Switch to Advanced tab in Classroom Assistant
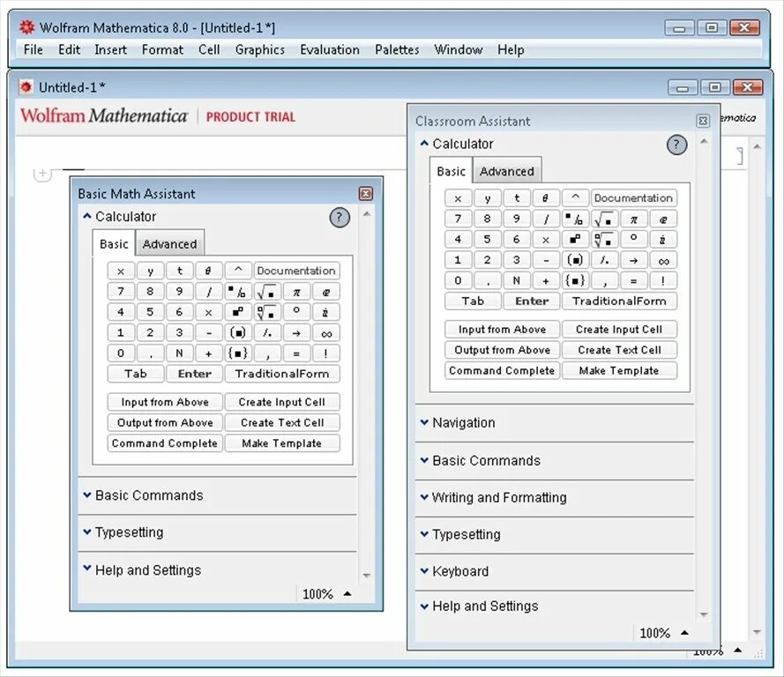784x677 pixels. [x=507, y=171]
